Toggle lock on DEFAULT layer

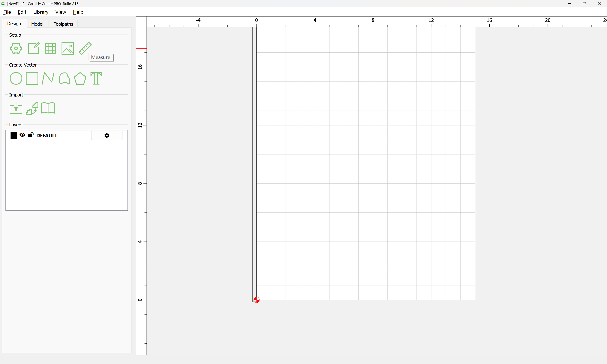click(30, 135)
